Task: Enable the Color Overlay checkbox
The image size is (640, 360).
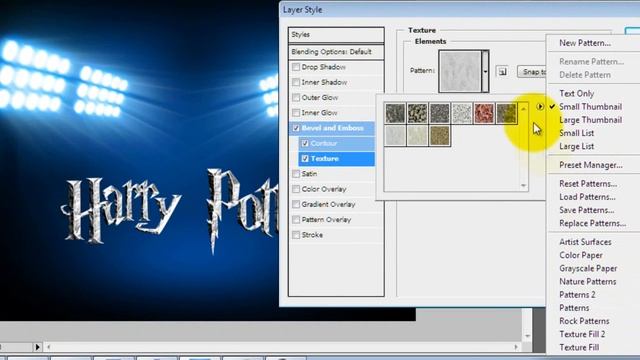Action: (296, 189)
